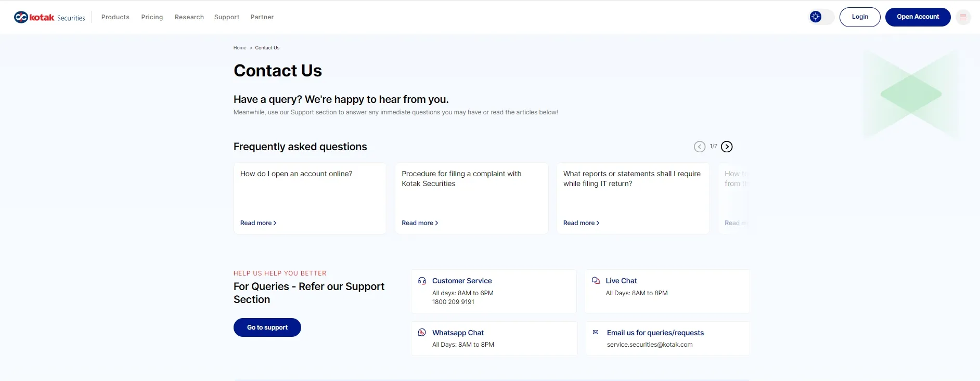Screen dimensions: 980x381
Task: Click the 'HELP US HELP YOU BETTER' label
Action: coord(280,273)
